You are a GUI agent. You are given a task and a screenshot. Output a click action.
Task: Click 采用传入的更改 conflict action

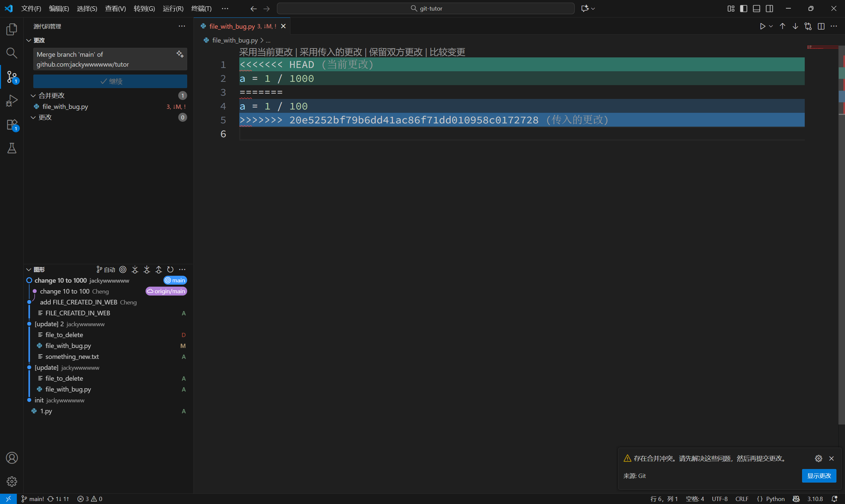(331, 52)
